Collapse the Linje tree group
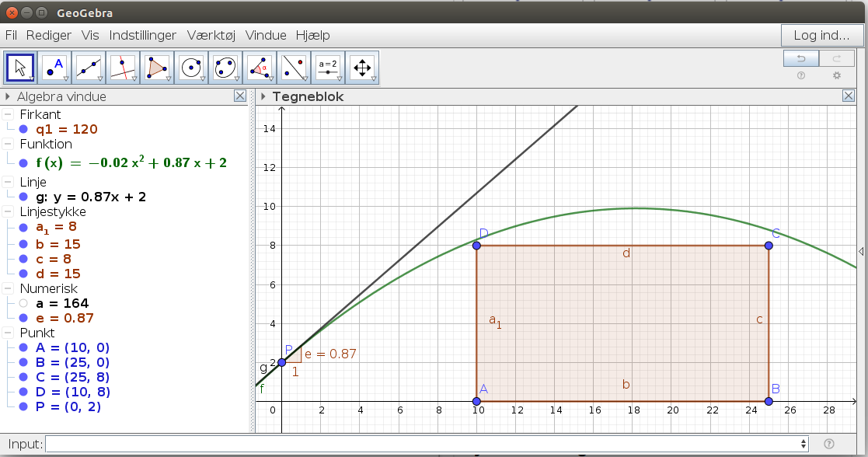The width and height of the screenshot is (868, 457). [8, 182]
